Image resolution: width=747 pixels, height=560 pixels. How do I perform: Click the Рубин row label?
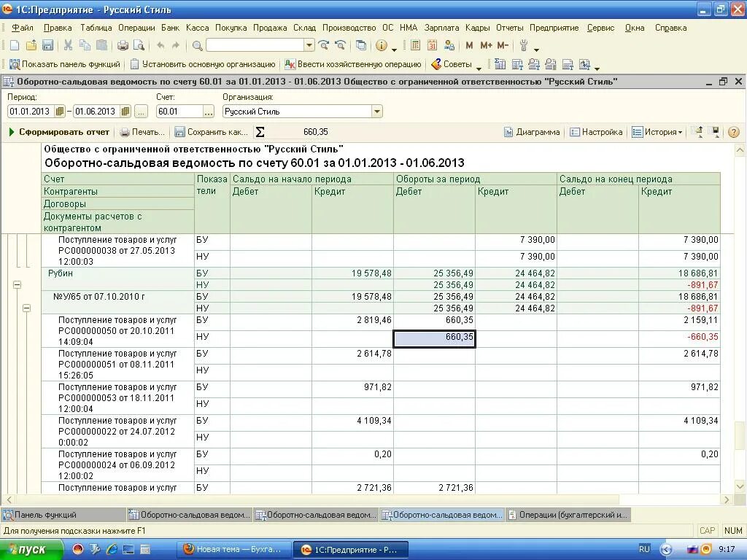(61, 273)
